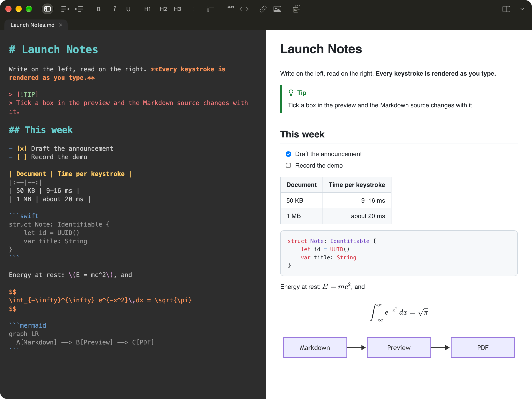Click the '- [x] Draft the announcement' source line

[61, 149]
